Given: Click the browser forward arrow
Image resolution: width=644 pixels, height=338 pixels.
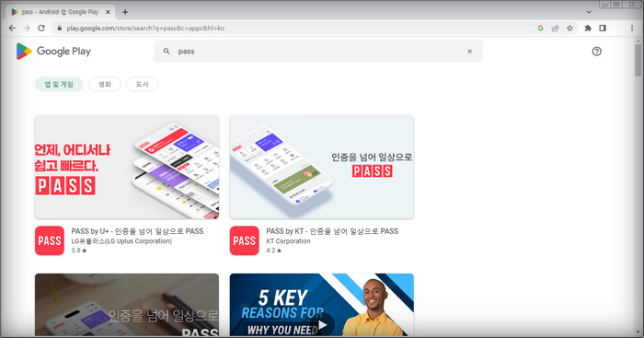Looking at the screenshot, I should coord(27,28).
